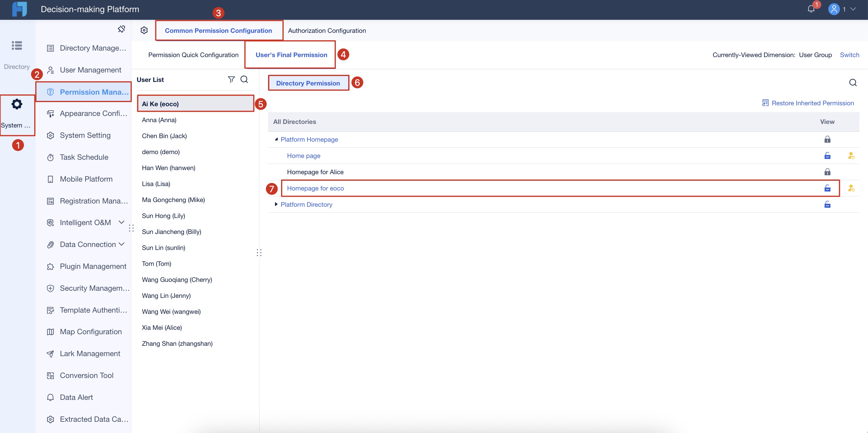Select user demo (demo)

(196, 152)
